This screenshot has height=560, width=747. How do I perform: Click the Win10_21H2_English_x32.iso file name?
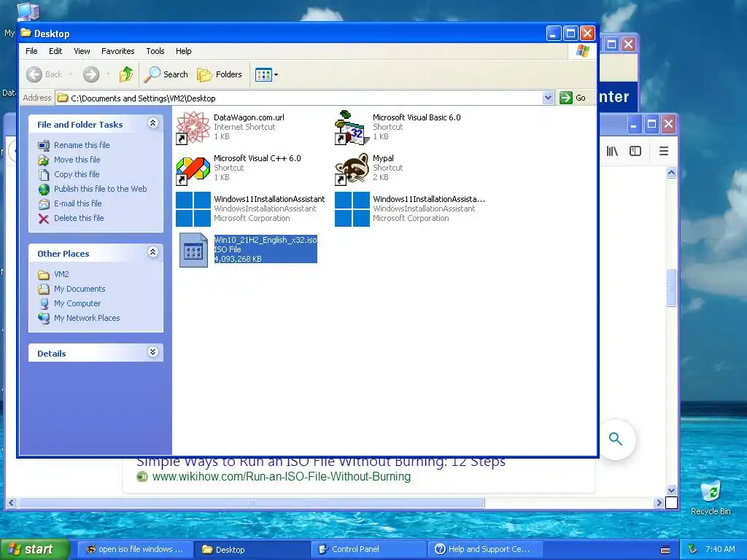click(x=266, y=240)
